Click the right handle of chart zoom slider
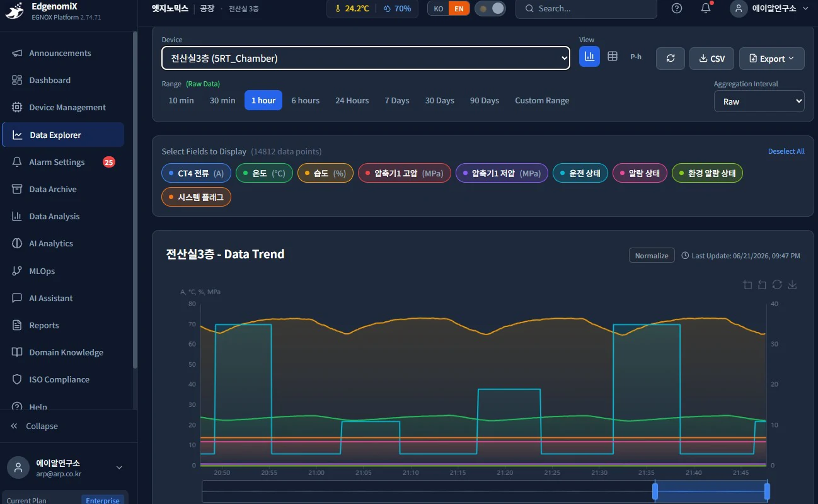Image resolution: width=818 pixels, height=504 pixels. [x=767, y=491]
